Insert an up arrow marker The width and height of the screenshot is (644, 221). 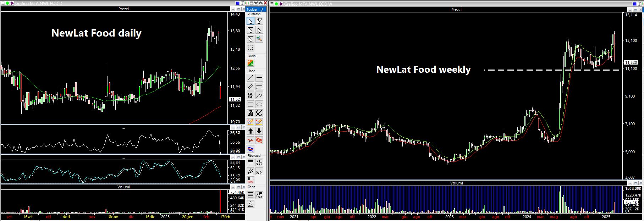pyautogui.click(x=251, y=131)
